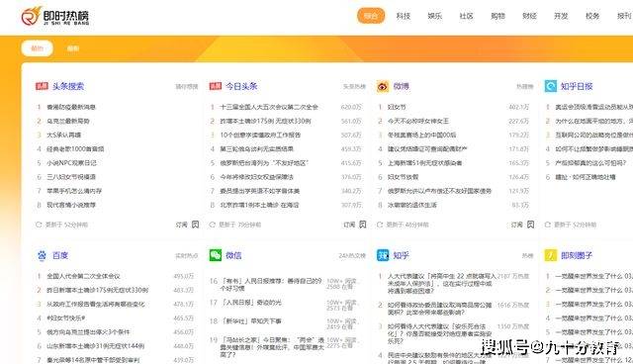Click the 620.0万 heat value in 今日头条
This screenshot has height=364, width=633.
coord(351,107)
